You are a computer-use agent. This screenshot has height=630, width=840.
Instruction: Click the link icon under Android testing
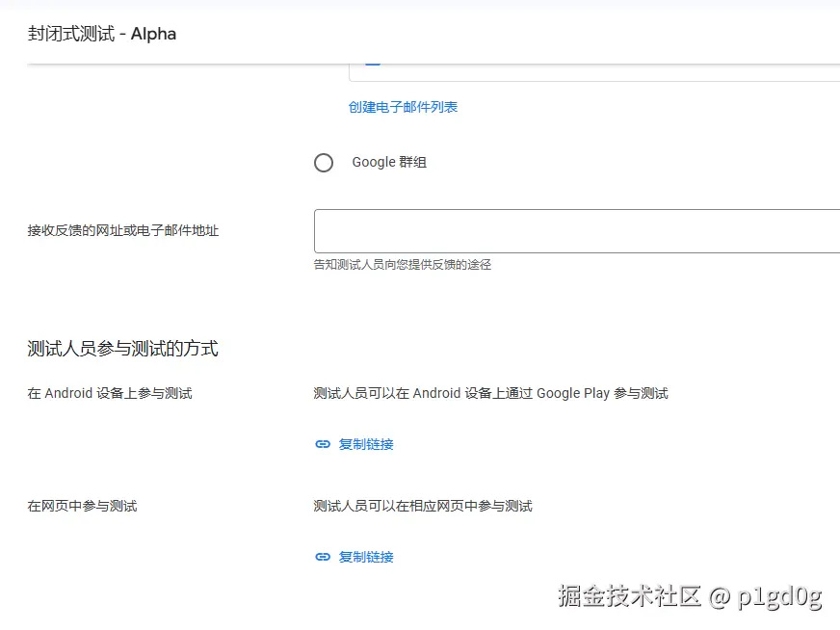pyautogui.click(x=323, y=444)
